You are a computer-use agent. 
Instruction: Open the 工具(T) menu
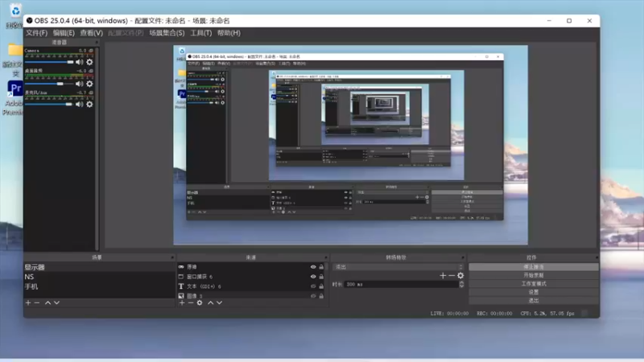click(x=200, y=33)
